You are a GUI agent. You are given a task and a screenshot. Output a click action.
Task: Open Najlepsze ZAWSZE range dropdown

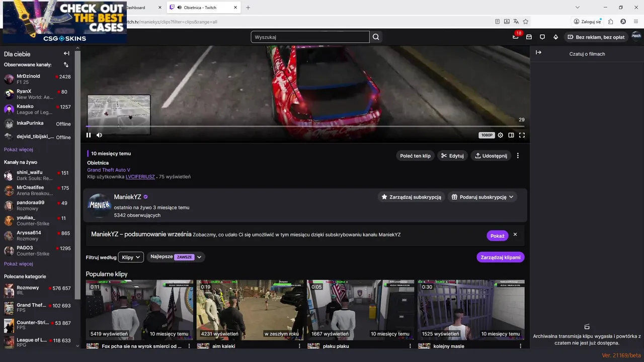176,257
